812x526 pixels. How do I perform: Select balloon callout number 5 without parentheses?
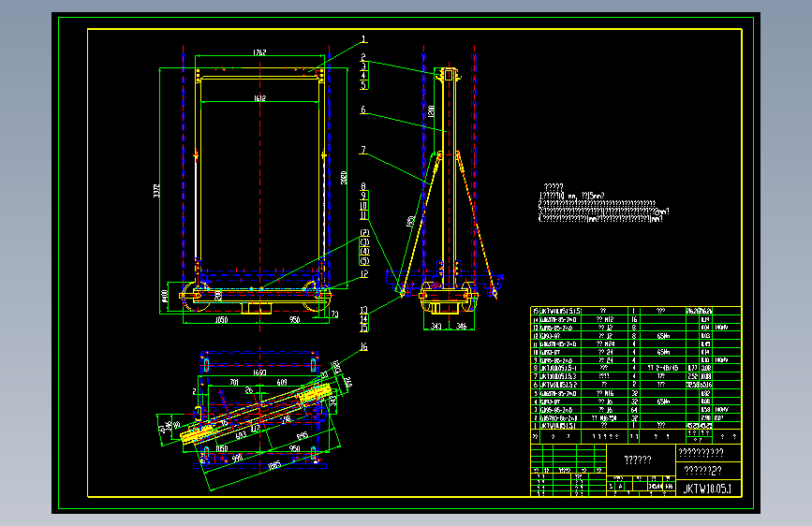(x=363, y=85)
